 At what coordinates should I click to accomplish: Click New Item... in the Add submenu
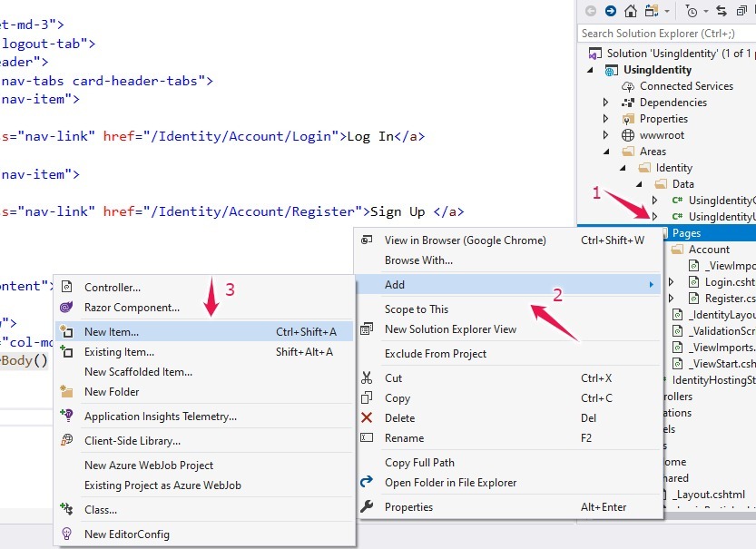[112, 331]
